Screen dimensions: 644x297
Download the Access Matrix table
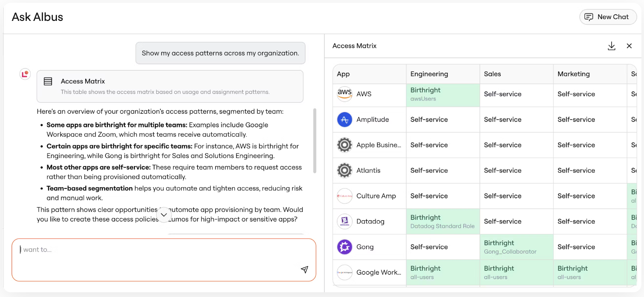(611, 46)
